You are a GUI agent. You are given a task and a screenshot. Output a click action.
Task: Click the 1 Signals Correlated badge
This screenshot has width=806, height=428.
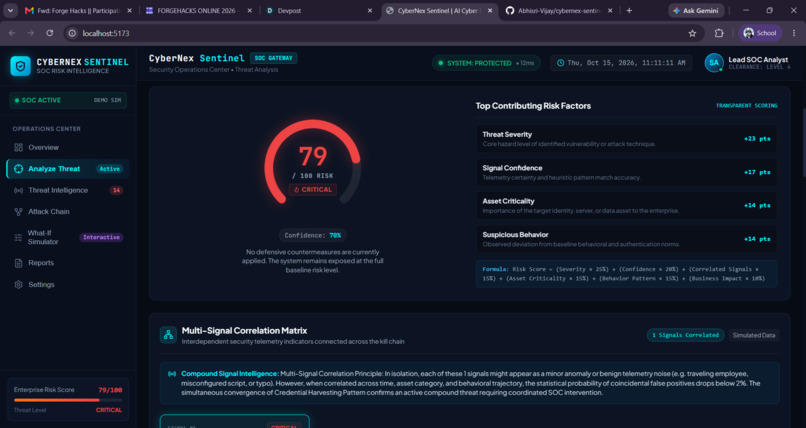[x=685, y=335]
